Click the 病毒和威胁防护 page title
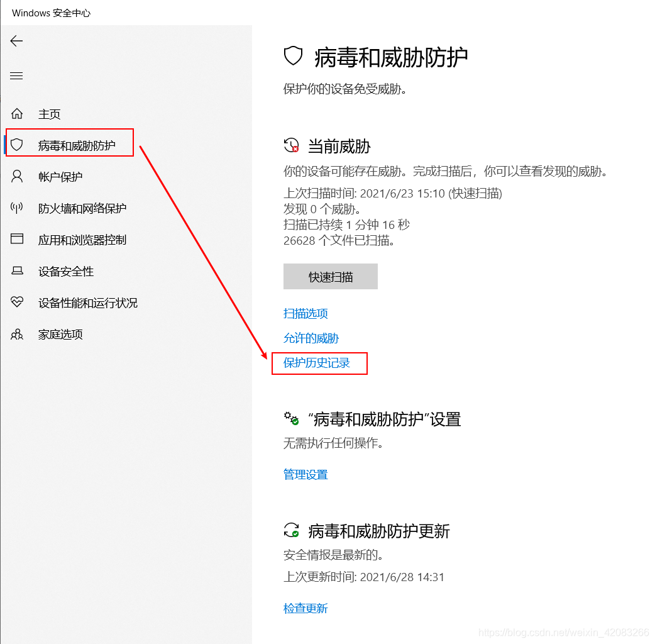Viewport: 655px width, 644px height. pyautogui.click(x=391, y=57)
